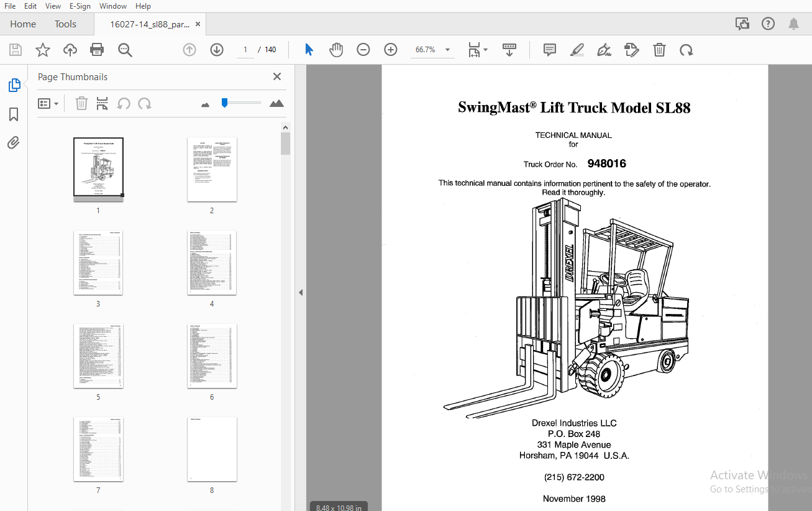
Task: Collapse the navigation pane arrow
Action: [301, 292]
